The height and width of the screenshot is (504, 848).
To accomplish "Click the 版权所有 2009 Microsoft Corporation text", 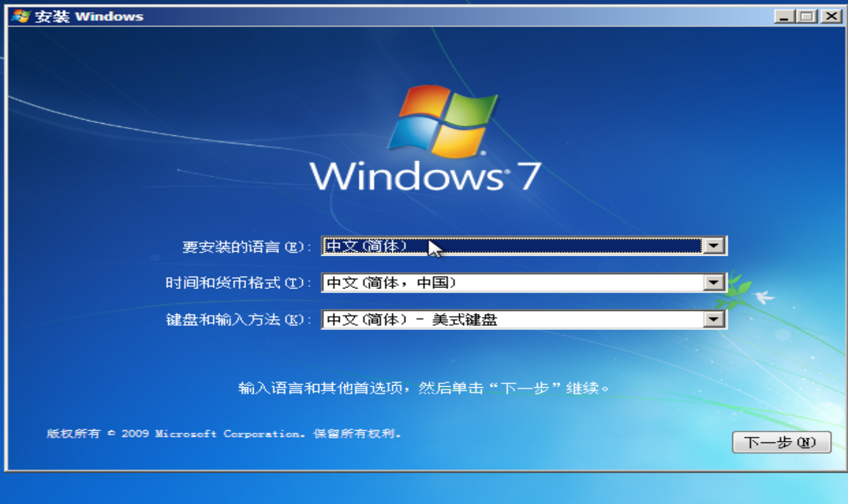I will [224, 434].
